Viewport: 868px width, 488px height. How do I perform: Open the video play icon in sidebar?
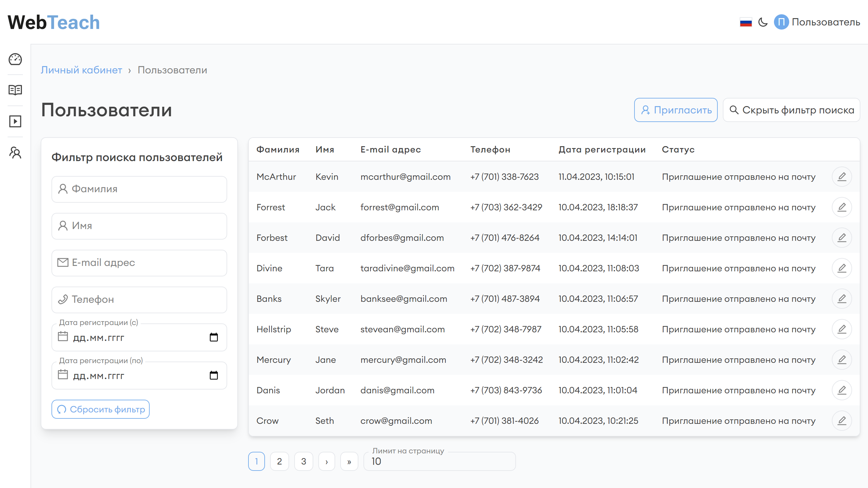click(15, 121)
